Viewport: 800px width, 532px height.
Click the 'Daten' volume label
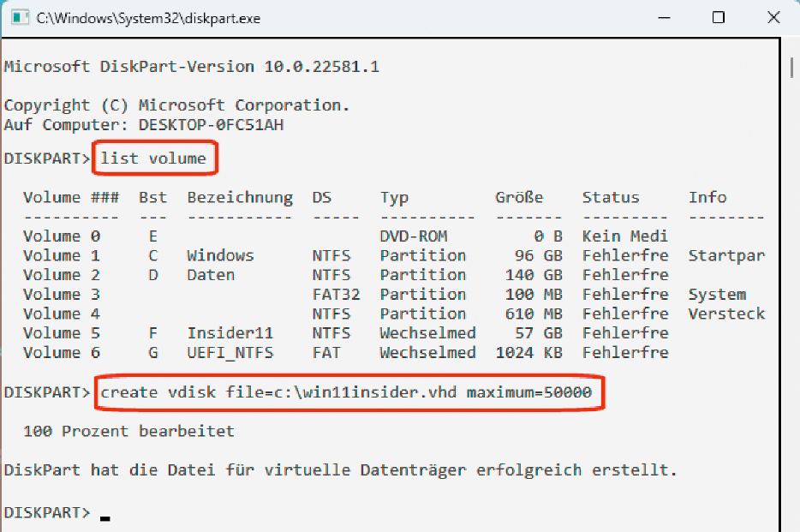[x=211, y=275]
